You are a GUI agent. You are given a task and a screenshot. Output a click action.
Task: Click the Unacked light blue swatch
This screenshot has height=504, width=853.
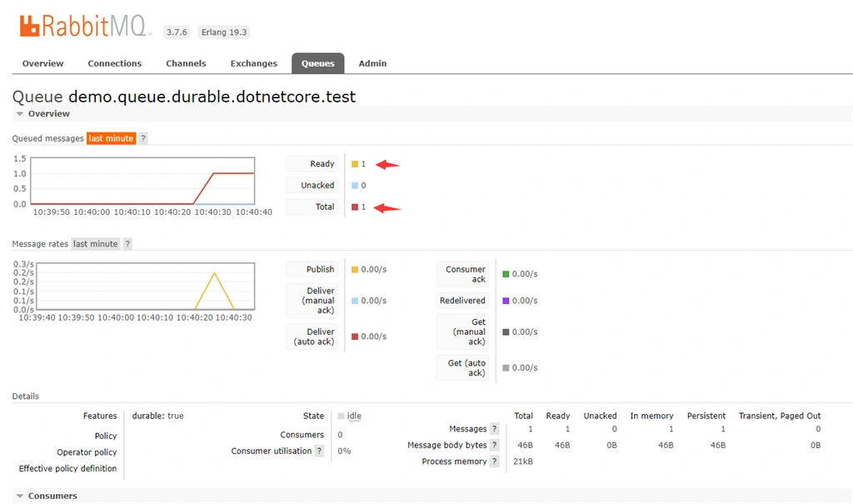point(355,186)
